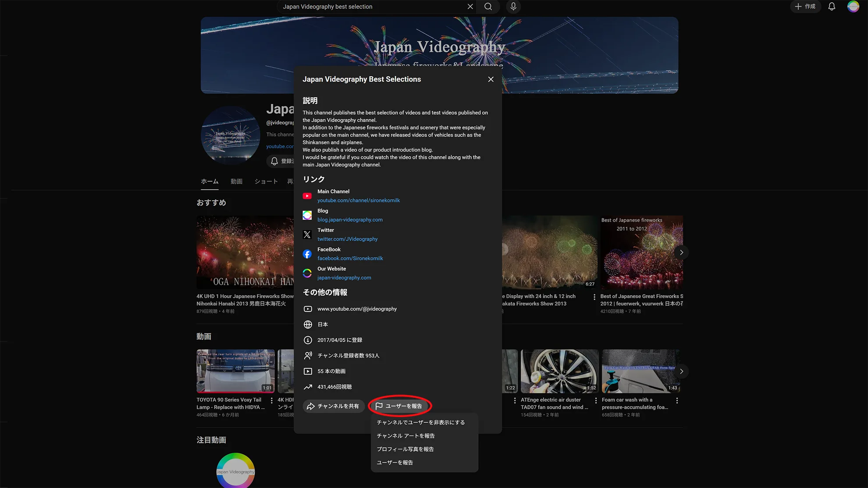Click the info icon beside 2017/04/05 に登録
Viewport: 868px width, 488px height.
[x=308, y=340]
